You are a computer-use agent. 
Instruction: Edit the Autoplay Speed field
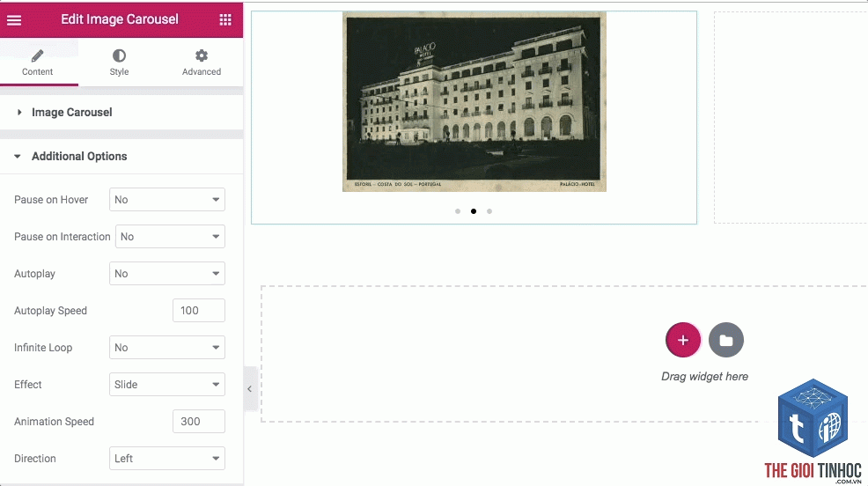click(x=199, y=311)
